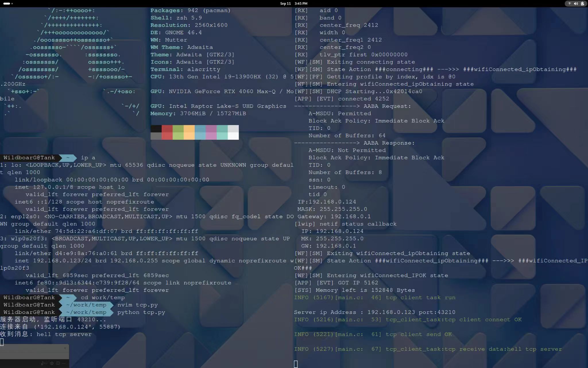The width and height of the screenshot is (588, 368).
Task: Click the 'WM Theme: Adwaita' line
Action: (x=181, y=47)
